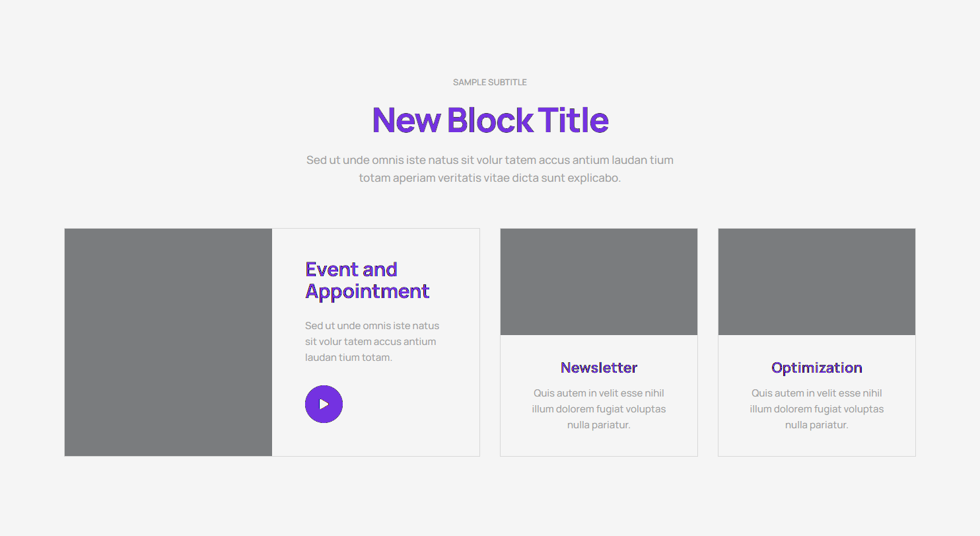Click "Quis autem in velit" text under Newsletter
This screenshot has height=536, width=980.
pyautogui.click(x=598, y=393)
